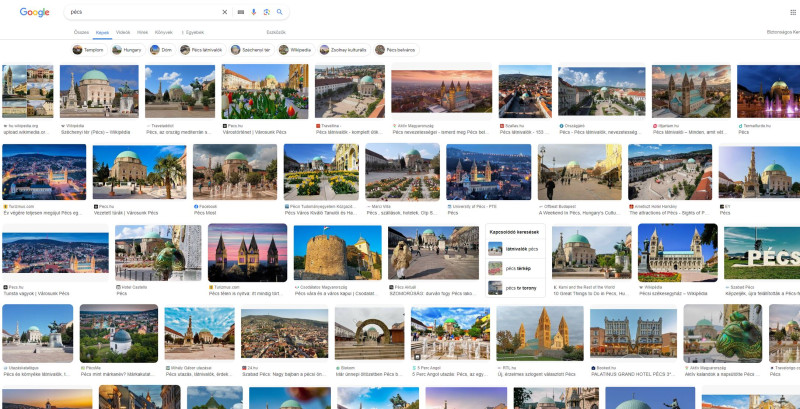800x409 pixels.
Task: Open the Travelline aerial square image
Action: click(349, 91)
